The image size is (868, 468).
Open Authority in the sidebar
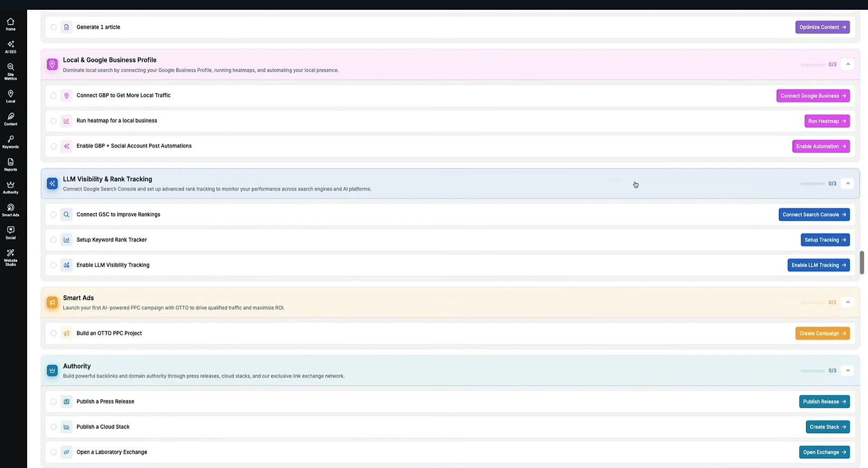pos(10,188)
